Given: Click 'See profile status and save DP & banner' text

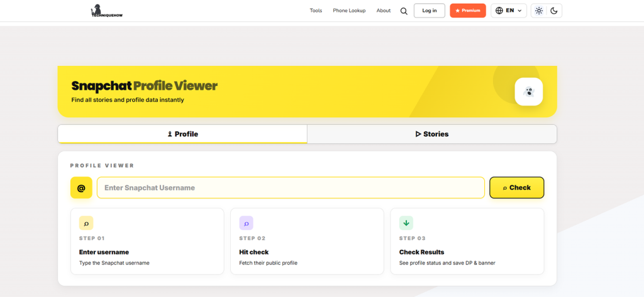Looking at the screenshot, I should [x=447, y=263].
